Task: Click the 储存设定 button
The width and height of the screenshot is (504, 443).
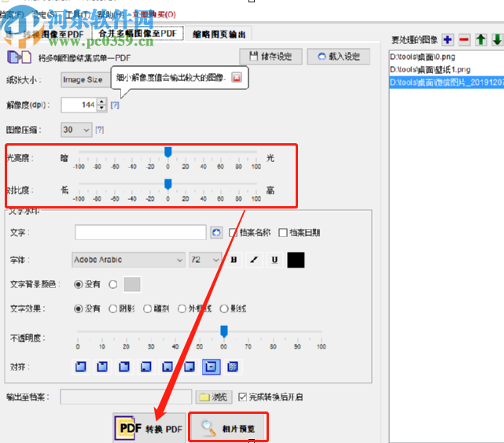Action: pyautogui.click(x=270, y=57)
